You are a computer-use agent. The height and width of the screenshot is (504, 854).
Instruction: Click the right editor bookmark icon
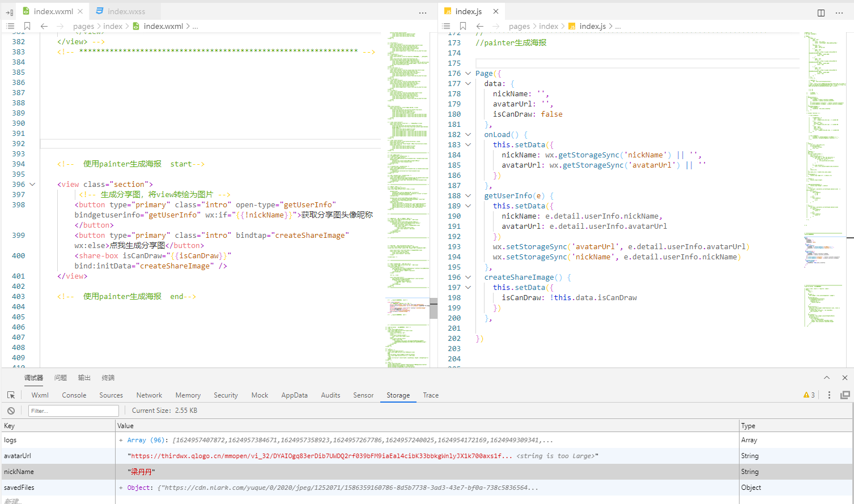(463, 26)
